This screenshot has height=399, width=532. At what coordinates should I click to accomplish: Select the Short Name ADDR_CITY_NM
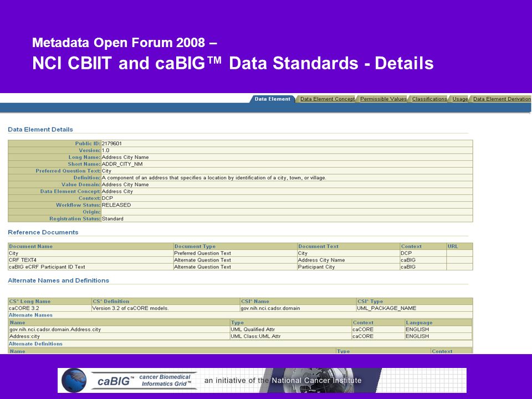pyautogui.click(x=122, y=164)
